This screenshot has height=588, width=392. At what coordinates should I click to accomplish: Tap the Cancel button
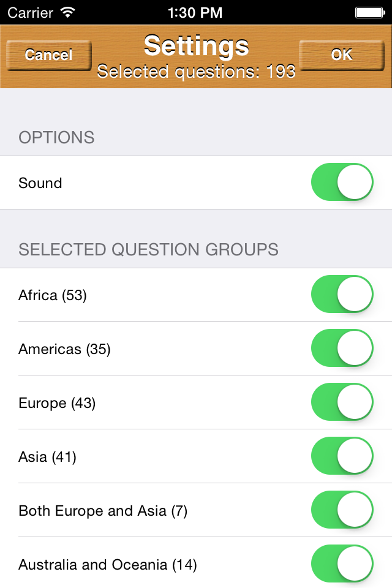point(48,55)
